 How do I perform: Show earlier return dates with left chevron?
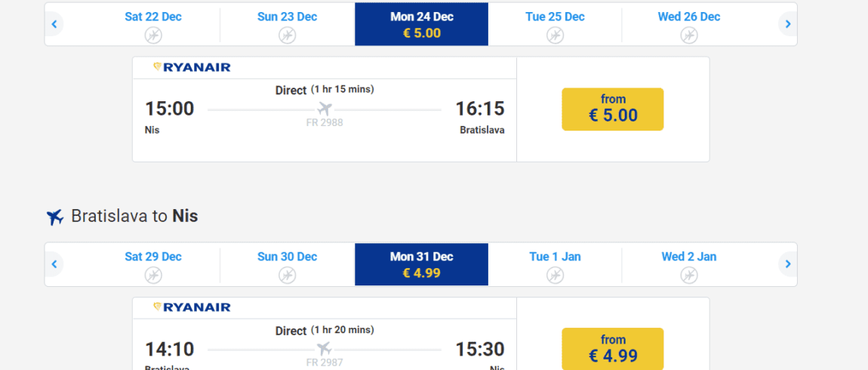click(x=54, y=264)
